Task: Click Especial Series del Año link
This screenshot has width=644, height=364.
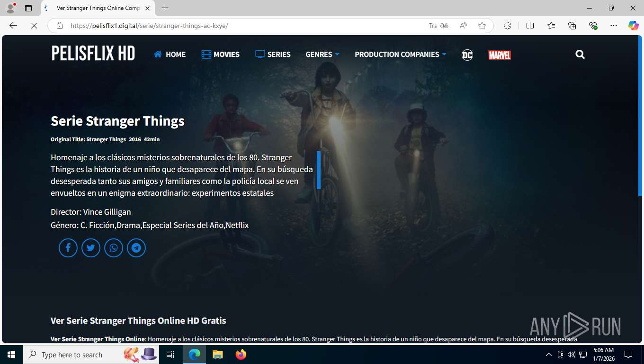Action: [x=183, y=225]
